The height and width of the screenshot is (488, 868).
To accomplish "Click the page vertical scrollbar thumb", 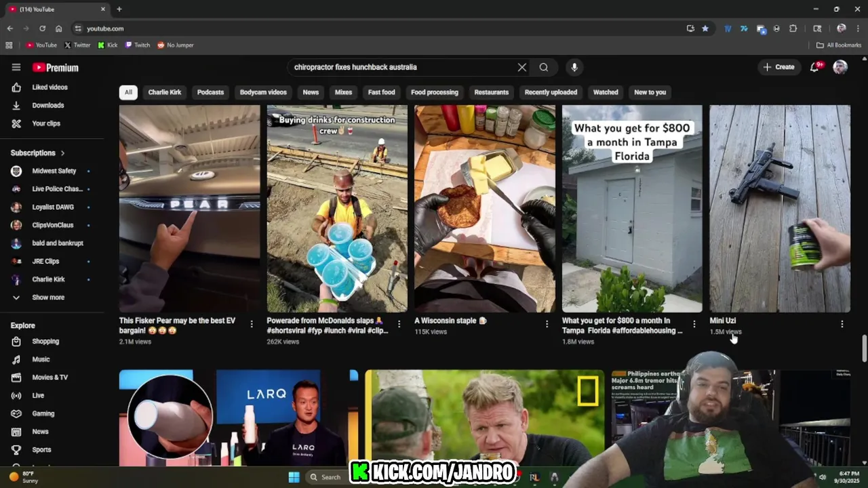I will coord(864,348).
